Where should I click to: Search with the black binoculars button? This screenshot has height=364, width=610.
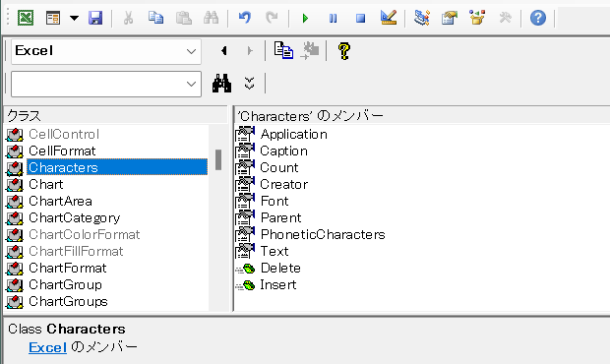(x=221, y=84)
